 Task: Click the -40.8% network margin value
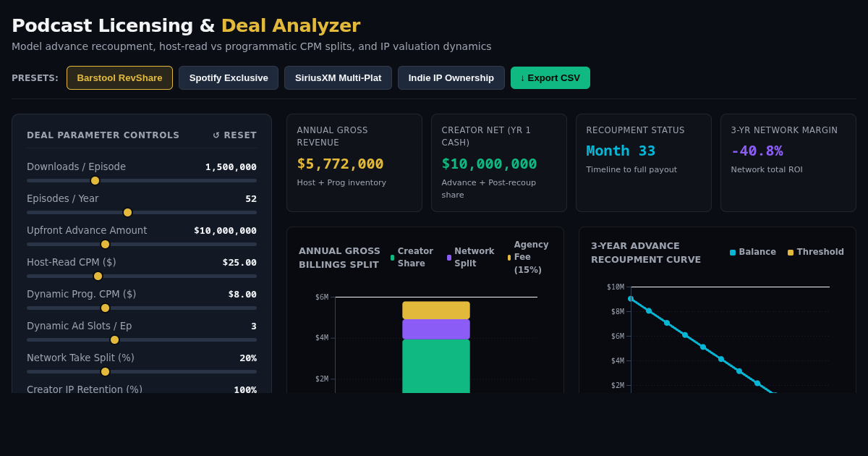(x=757, y=151)
